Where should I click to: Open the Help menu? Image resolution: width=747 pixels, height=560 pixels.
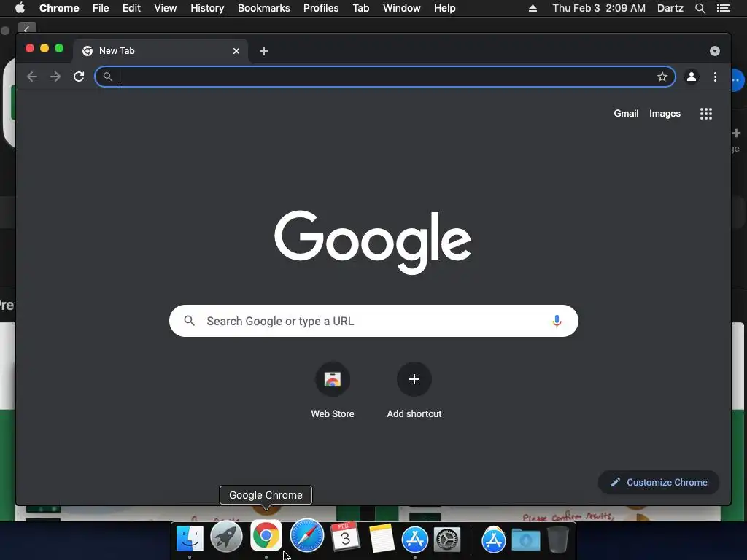pos(444,8)
